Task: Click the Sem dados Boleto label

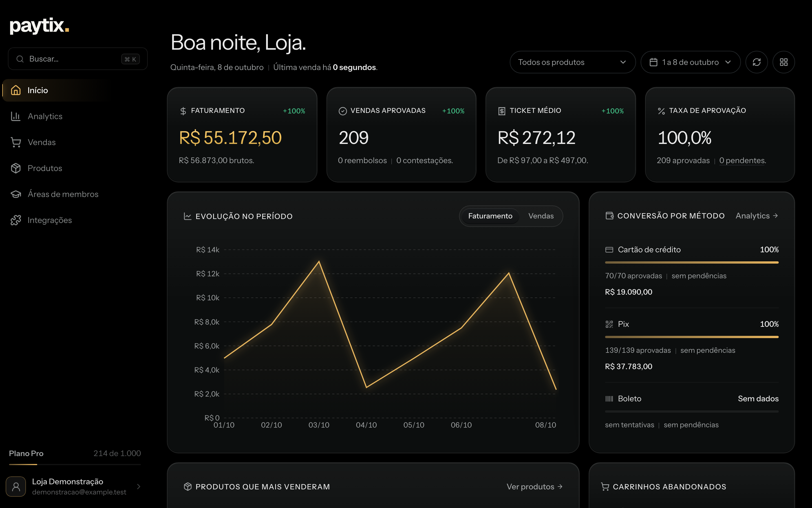Action: click(758, 399)
